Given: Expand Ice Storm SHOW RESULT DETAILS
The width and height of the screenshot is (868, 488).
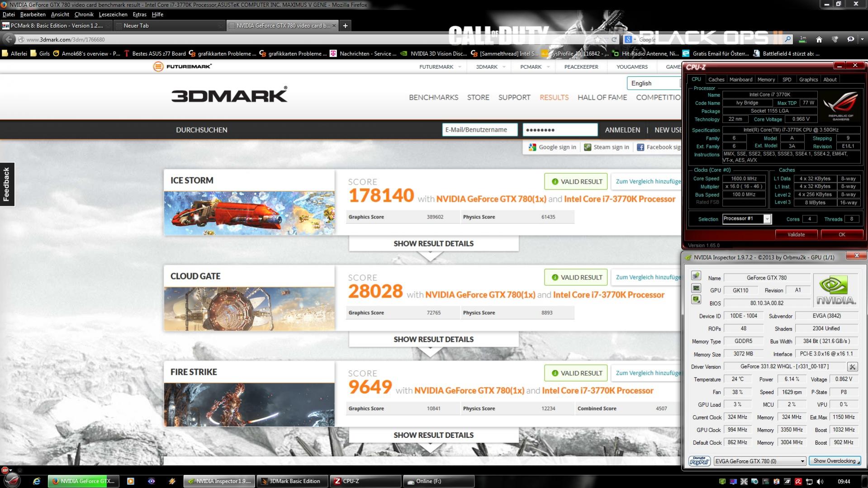Looking at the screenshot, I should 433,243.
